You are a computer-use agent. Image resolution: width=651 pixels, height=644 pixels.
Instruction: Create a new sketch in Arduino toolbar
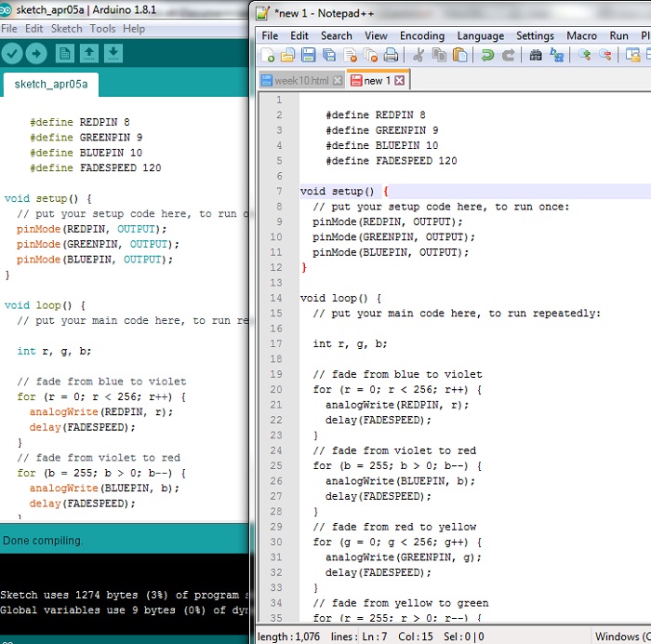tap(65, 54)
